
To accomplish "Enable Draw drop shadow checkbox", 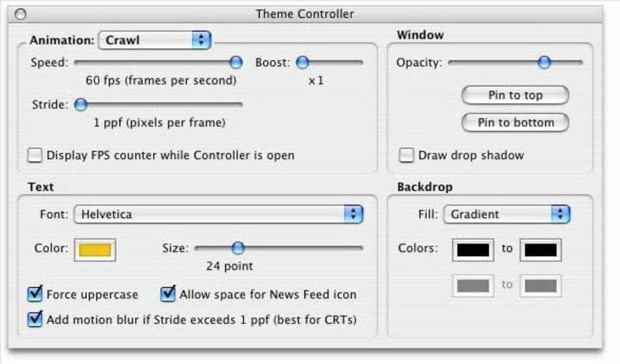I will pyautogui.click(x=407, y=156).
